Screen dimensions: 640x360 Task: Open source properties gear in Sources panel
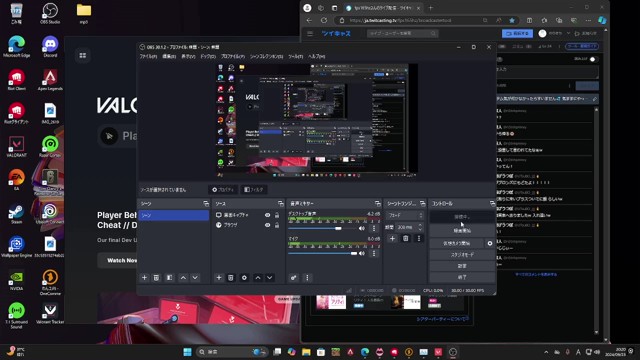[244, 278]
